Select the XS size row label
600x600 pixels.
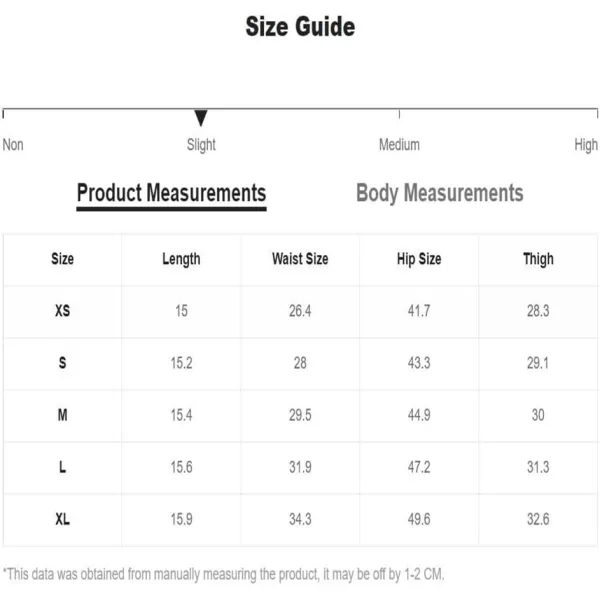62,311
